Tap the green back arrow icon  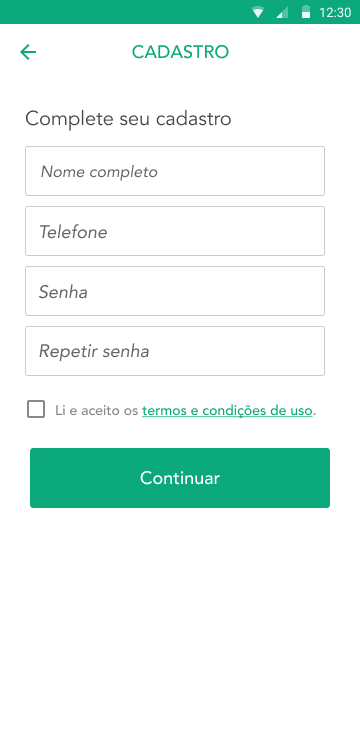click(x=28, y=52)
